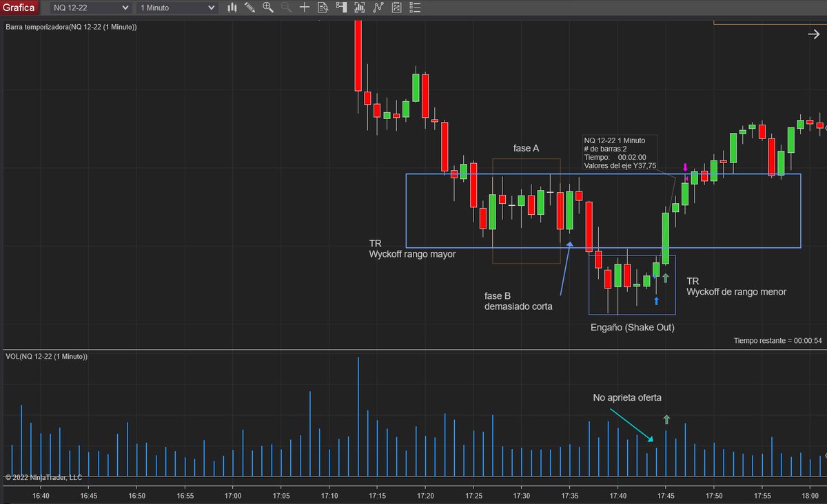This screenshot has width=827, height=504.
Task: Click the 17:15 time axis label
Action: 378,495
